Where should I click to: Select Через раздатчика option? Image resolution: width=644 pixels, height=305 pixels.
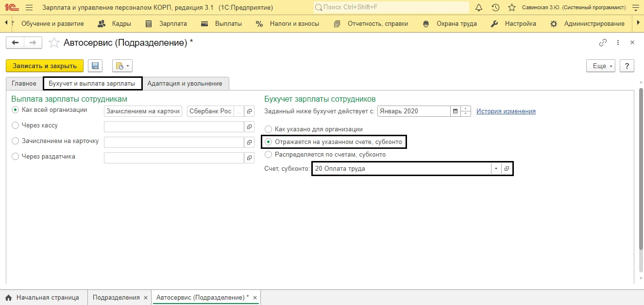pos(16,157)
